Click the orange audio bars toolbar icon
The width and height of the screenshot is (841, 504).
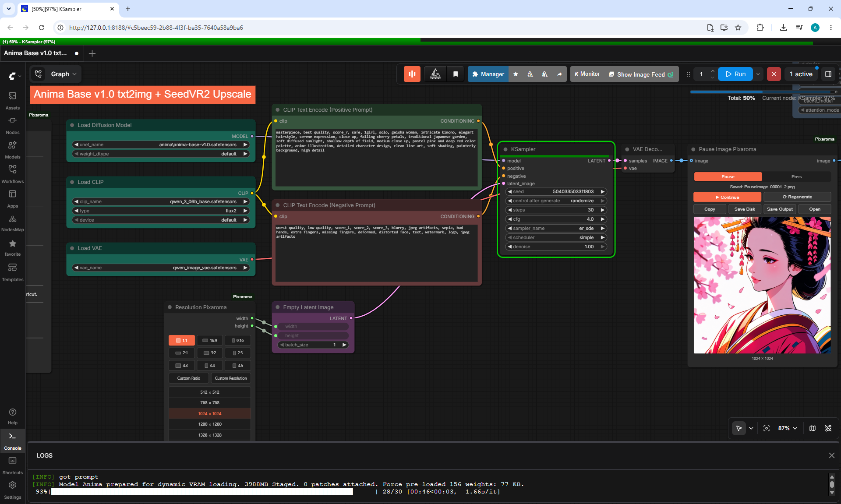point(412,74)
